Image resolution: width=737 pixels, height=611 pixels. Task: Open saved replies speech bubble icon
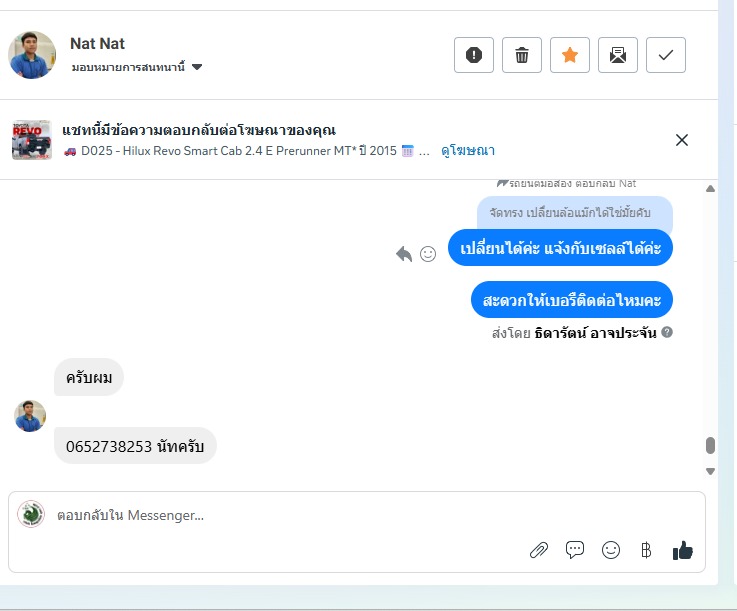click(575, 549)
